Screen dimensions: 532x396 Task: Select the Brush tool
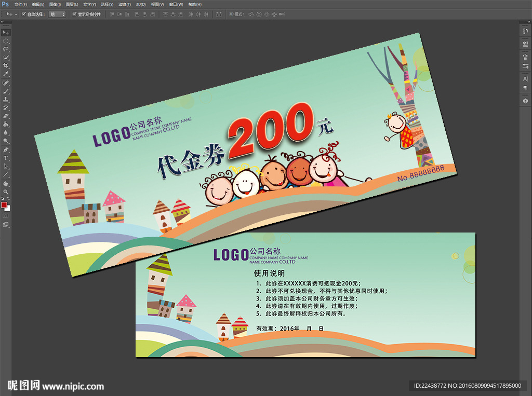pos(6,91)
